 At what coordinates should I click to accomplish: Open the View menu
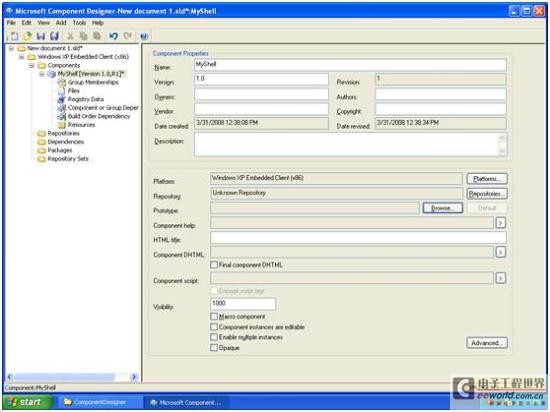pyautogui.click(x=43, y=23)
